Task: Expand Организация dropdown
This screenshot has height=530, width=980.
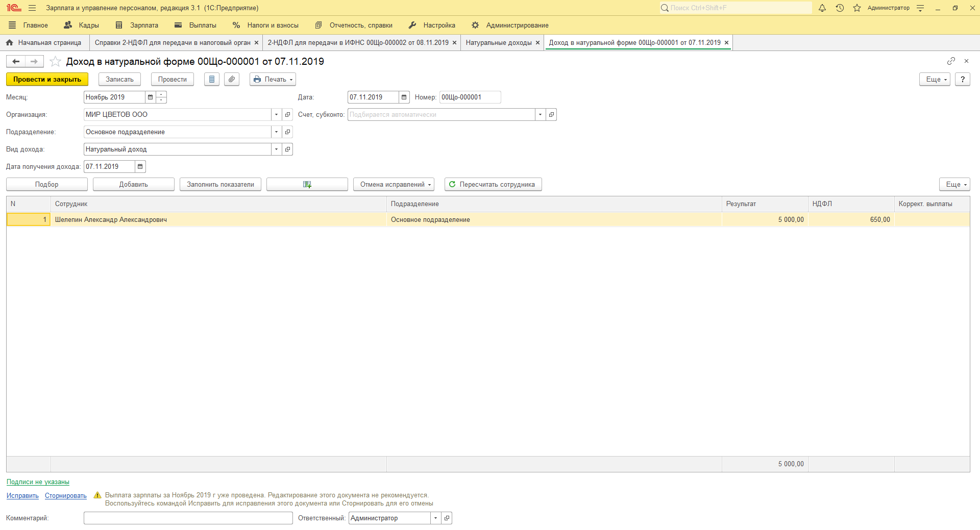Action: point(276,114)
